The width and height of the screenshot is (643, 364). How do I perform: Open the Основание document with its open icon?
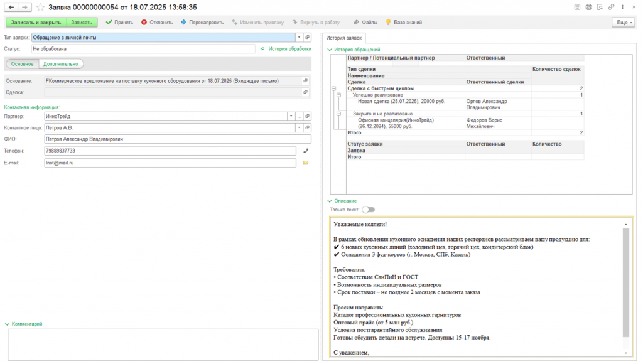pos(306,81)
